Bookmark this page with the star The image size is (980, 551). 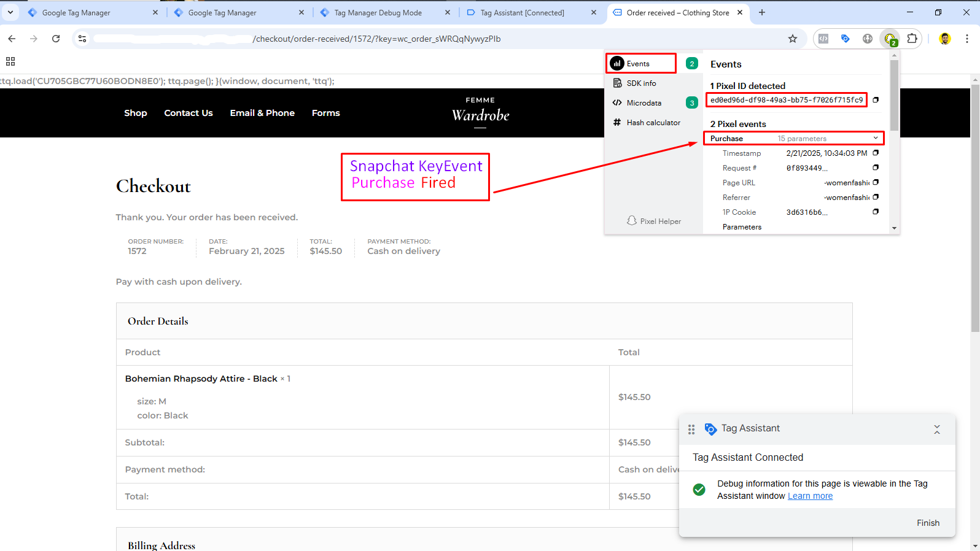click(793, 39)
